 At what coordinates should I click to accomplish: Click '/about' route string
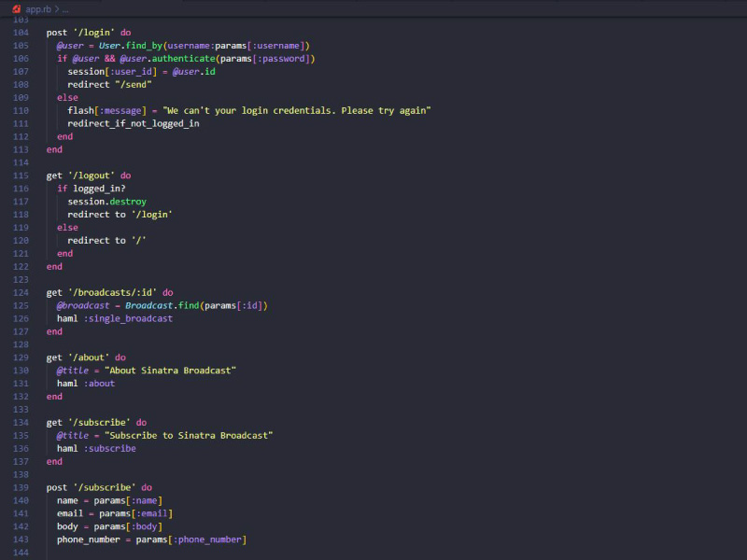pyautogui.click(x=89, y=357)
